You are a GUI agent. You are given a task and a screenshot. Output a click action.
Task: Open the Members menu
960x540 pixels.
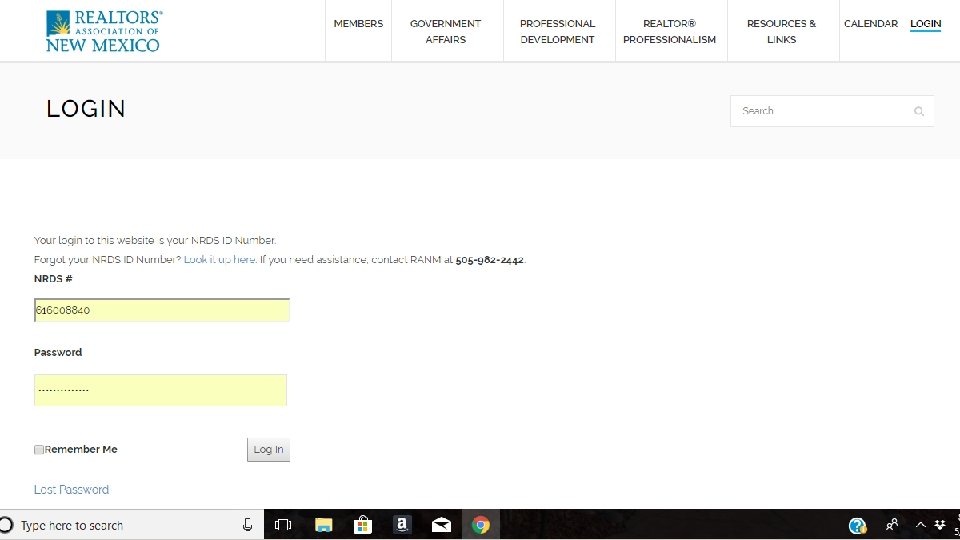point(358,24)
